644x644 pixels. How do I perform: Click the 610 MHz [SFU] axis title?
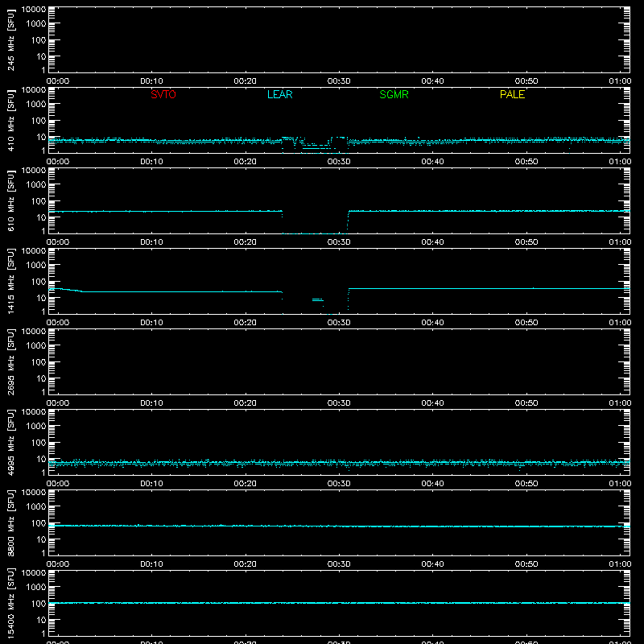click(x=10, y=200)
